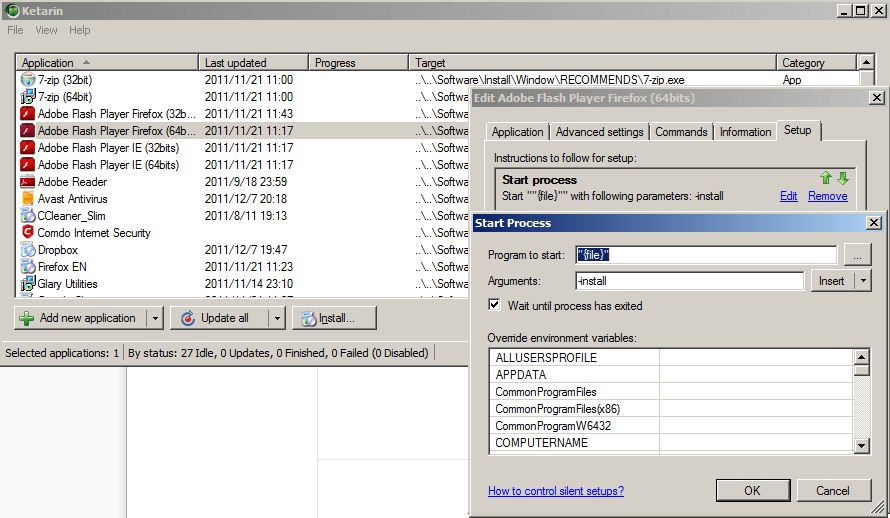Open the Add new application dropdown arrow
This screenshot has height=518, width=890.
tap(155, 318)
